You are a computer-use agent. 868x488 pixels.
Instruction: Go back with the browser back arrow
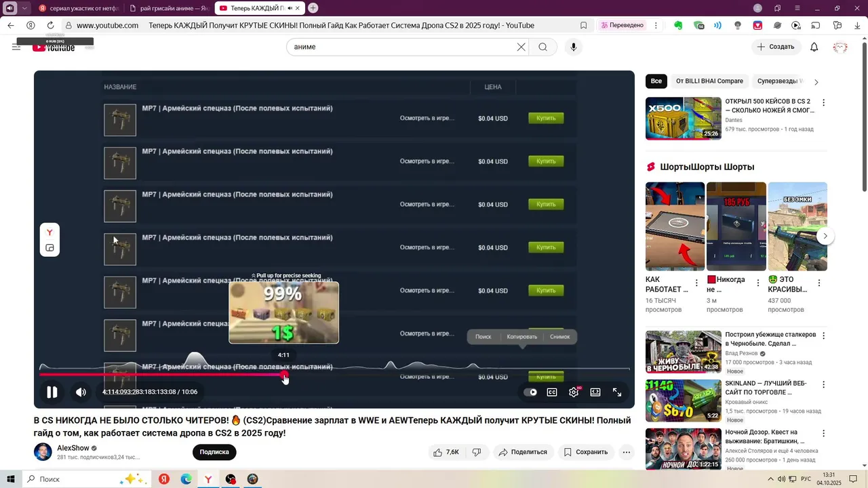[11, 25]
